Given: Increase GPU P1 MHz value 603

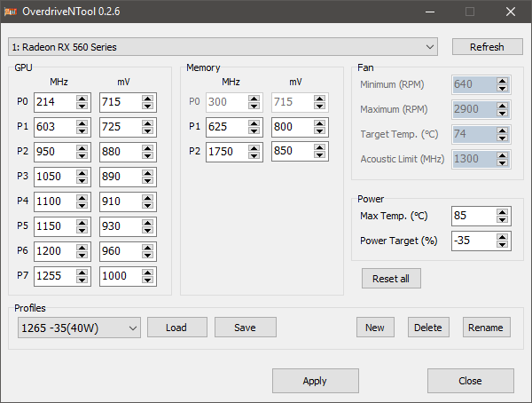Looking at the screenshot, I should (x=82, y=123).
